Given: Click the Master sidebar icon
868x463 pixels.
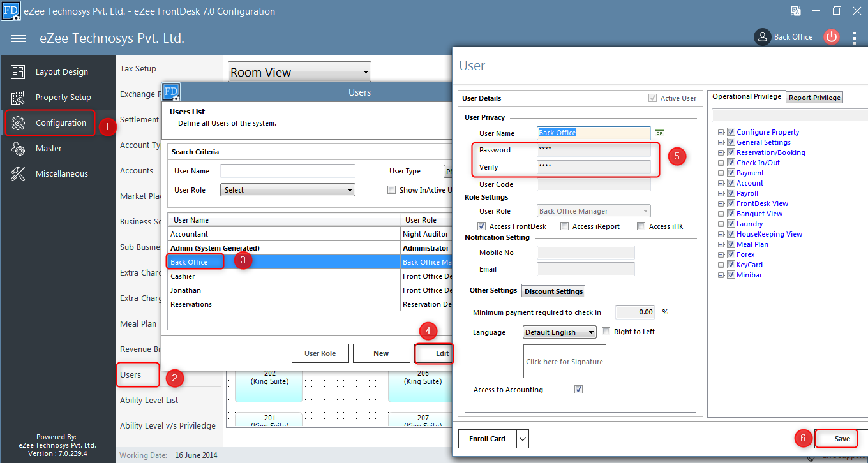Looking at the screenshot, I should pos(18,149).
